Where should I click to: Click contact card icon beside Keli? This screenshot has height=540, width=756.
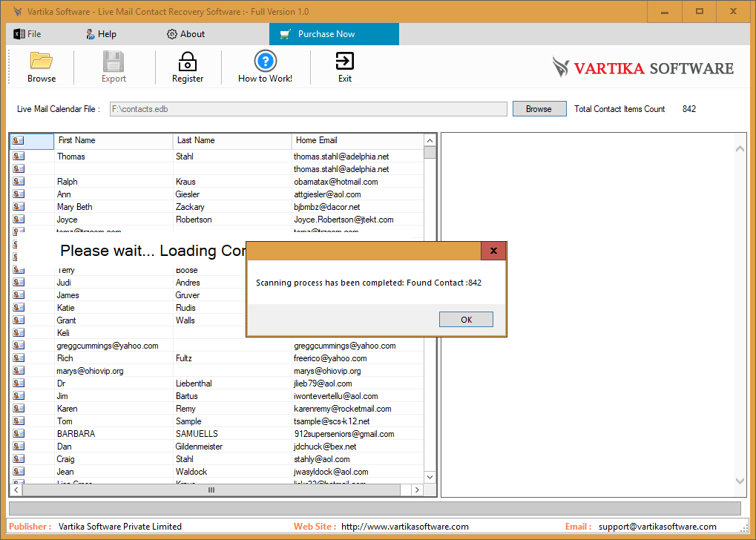19,332
